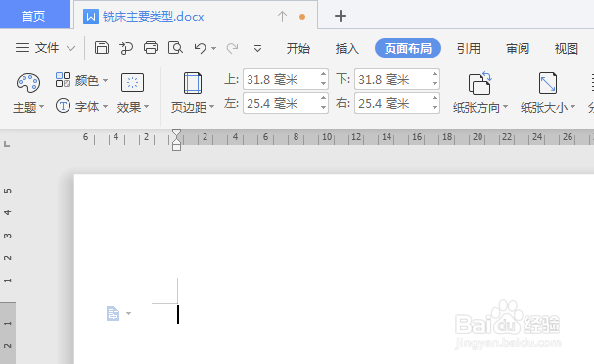Open the 颜色 dropdown arrow

[105, 80]
